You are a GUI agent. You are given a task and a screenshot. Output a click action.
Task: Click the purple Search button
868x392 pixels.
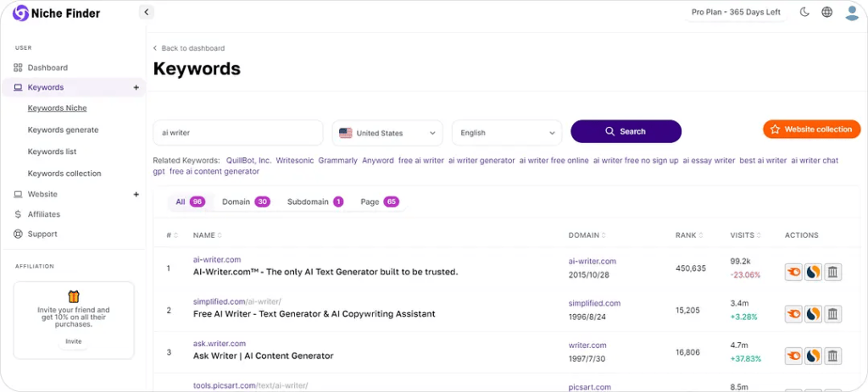626,131
